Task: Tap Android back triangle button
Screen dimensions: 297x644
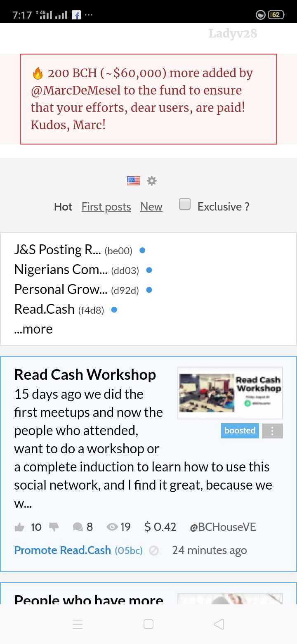Action: tap(219, 624)
